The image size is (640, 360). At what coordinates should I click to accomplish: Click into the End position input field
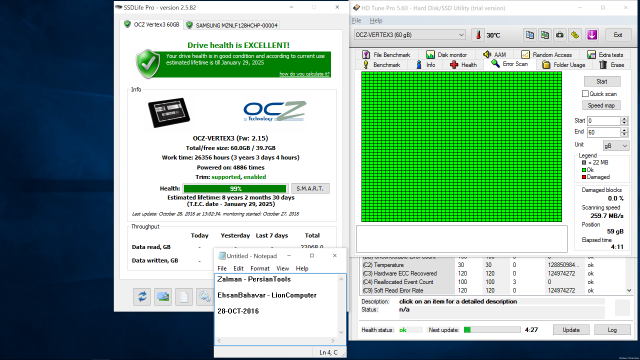604,132
